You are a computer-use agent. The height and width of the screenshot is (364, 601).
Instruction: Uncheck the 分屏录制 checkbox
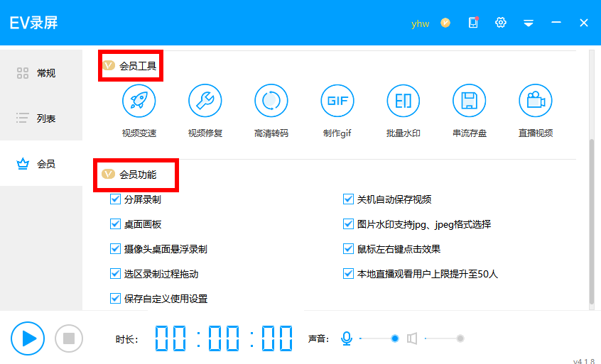click(116, 199)
